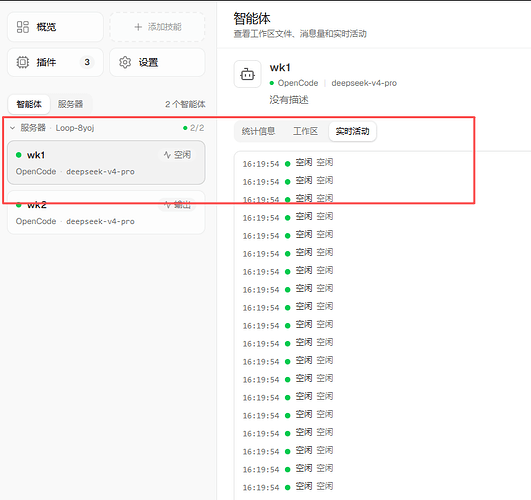The image size is (531, 500).
Task: Open the 工作区 tab
Action: 305,131
